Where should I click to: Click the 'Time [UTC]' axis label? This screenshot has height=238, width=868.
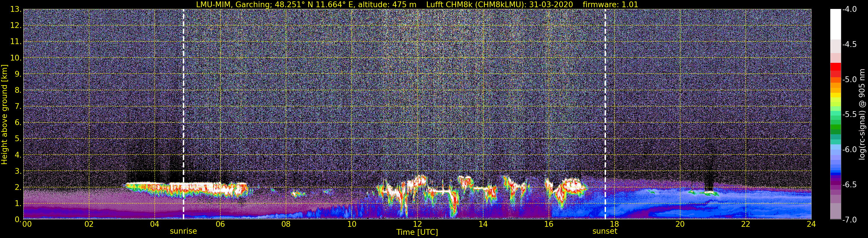417,232
